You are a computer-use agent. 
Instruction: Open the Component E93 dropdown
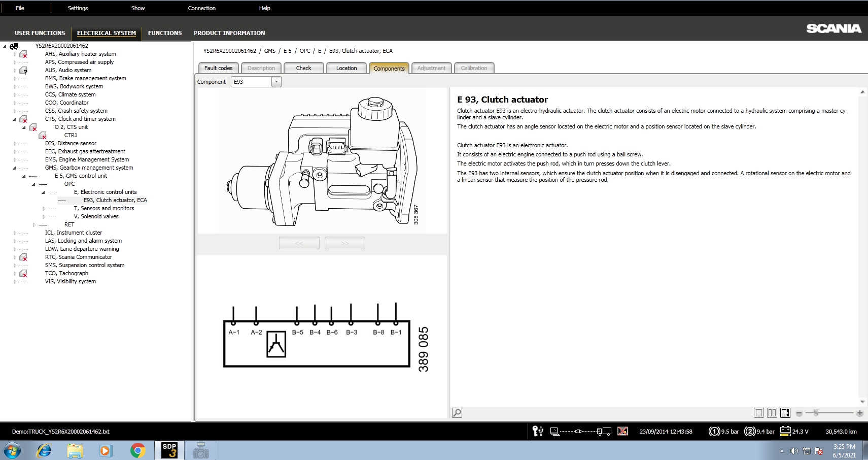pyautogui.click(x=276, y=81)
